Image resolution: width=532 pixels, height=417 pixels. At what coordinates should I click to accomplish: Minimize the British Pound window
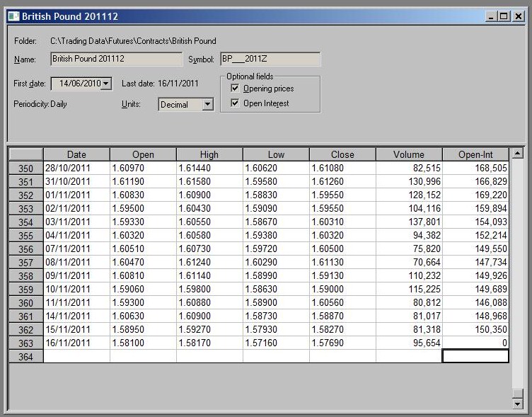point(491,16)
